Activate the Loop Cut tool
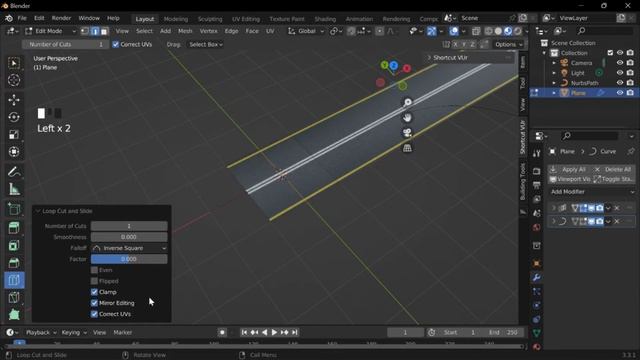640x360 pixels. click(14, 280)
